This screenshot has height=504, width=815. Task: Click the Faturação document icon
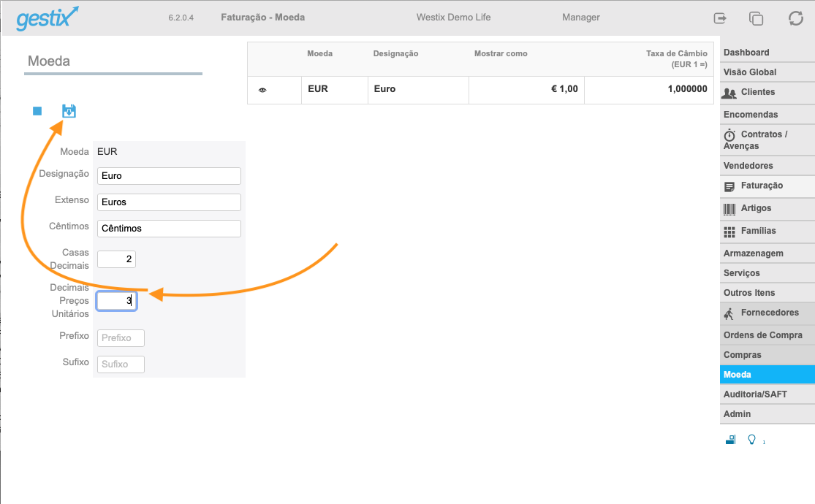[x=729, y=186]
